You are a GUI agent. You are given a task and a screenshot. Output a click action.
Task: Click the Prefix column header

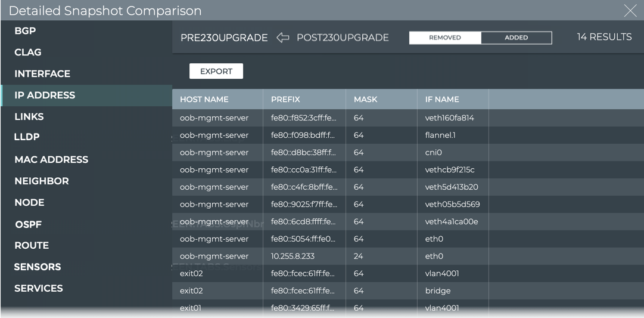[x=285, y=99]
